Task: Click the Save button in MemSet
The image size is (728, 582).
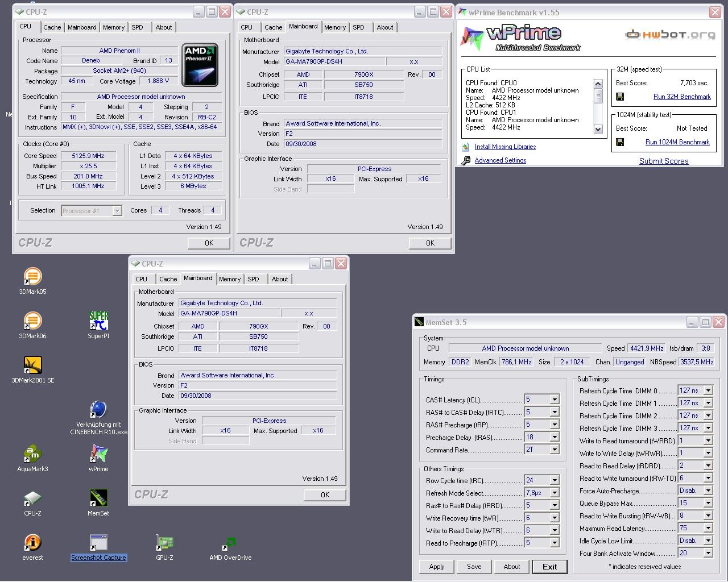Action: click(474, 567)
